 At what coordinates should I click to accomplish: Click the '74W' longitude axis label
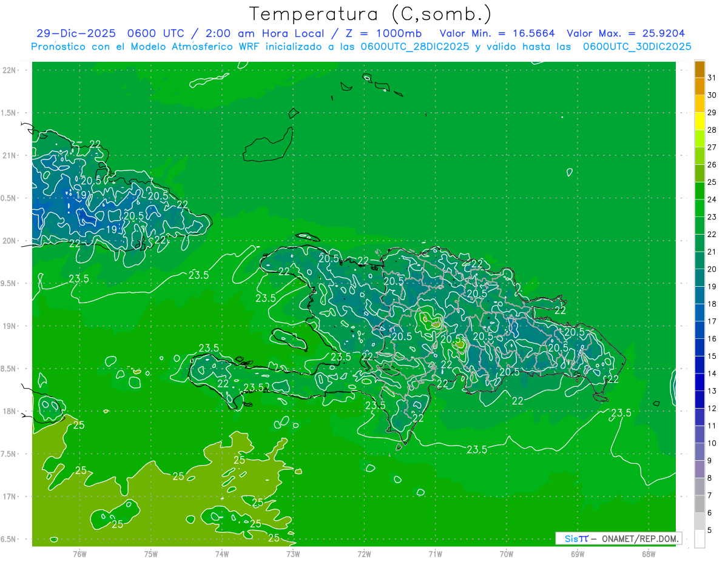[222, 553]
